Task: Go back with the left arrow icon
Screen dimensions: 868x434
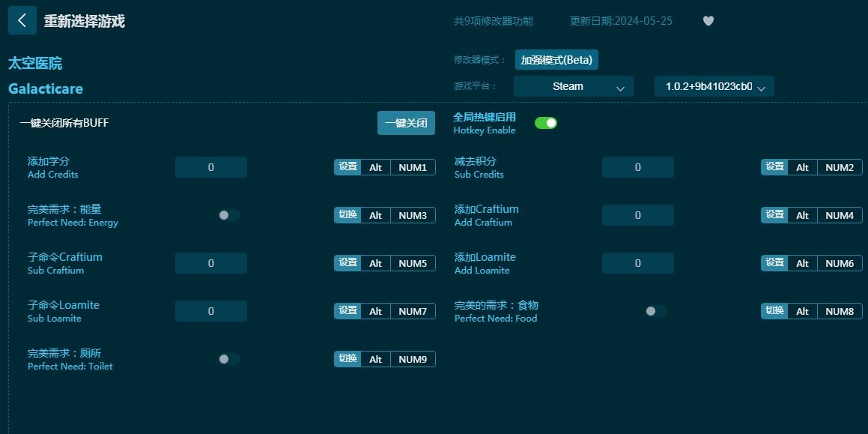Action: [x=22, y=20]
